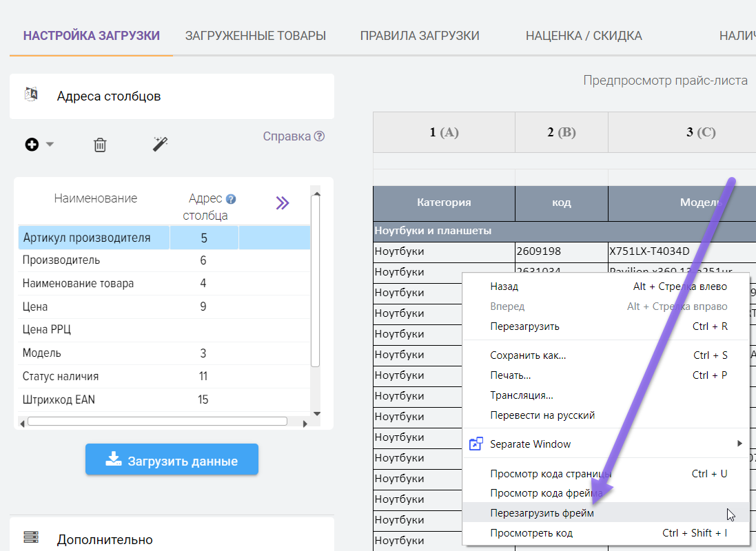The width and height of the screenshot is (756, 551).
Task: Open the Наценка / Скидка tab
Action: 583,36
